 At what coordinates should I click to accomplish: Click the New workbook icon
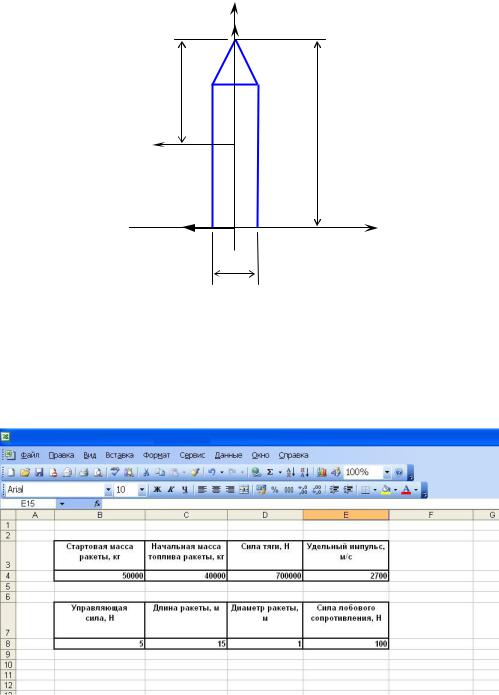point(11,472)
